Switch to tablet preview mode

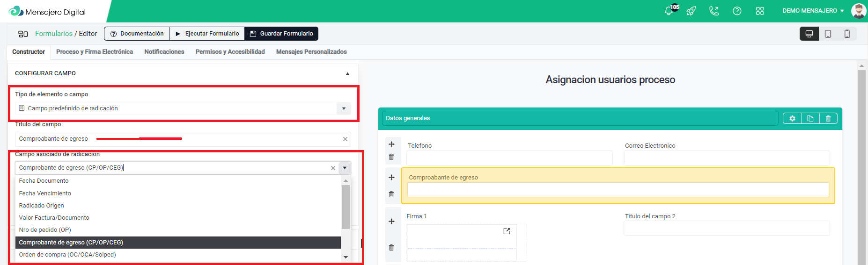coord(828,34)
